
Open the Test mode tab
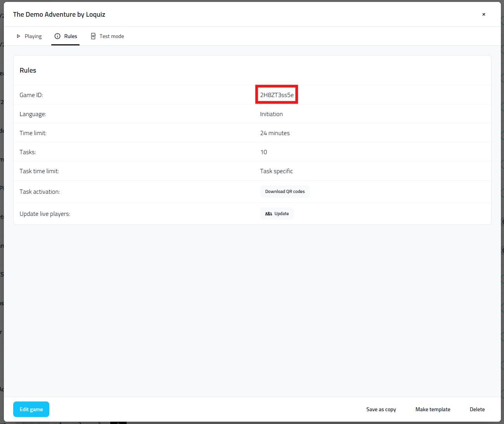(x=111, y=36)
